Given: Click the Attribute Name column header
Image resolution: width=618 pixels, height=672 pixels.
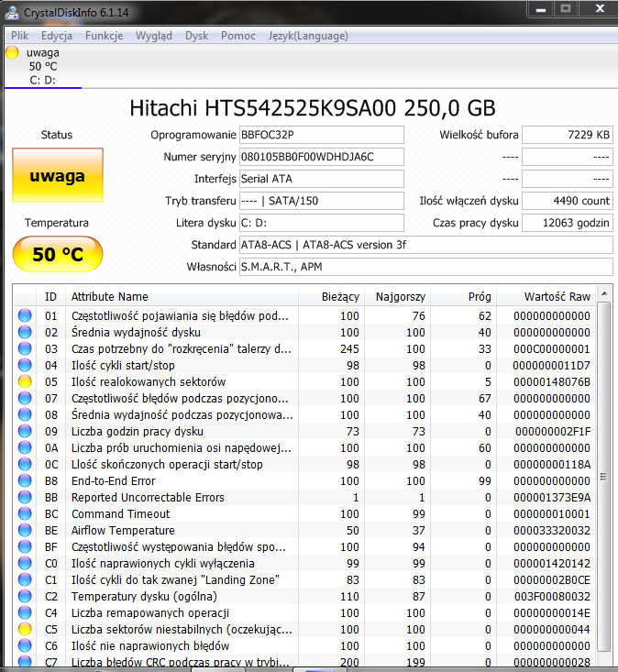Looking at the screenshot, I should [182, 296].
